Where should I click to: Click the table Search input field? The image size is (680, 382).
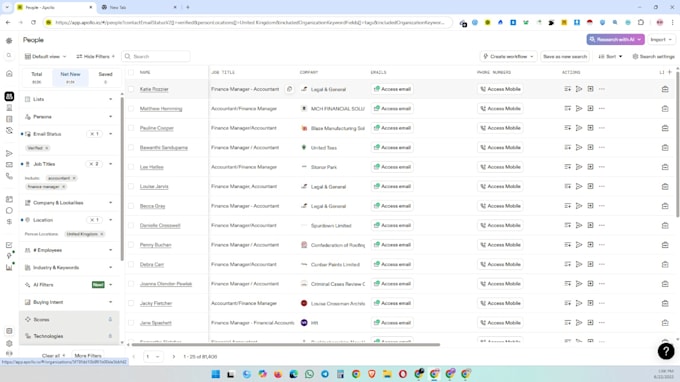point(156,56)
